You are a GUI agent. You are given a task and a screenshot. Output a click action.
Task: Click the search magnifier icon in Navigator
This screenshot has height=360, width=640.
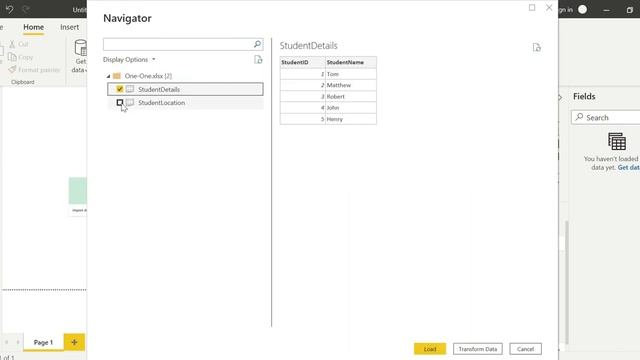(x=257, y=44)
